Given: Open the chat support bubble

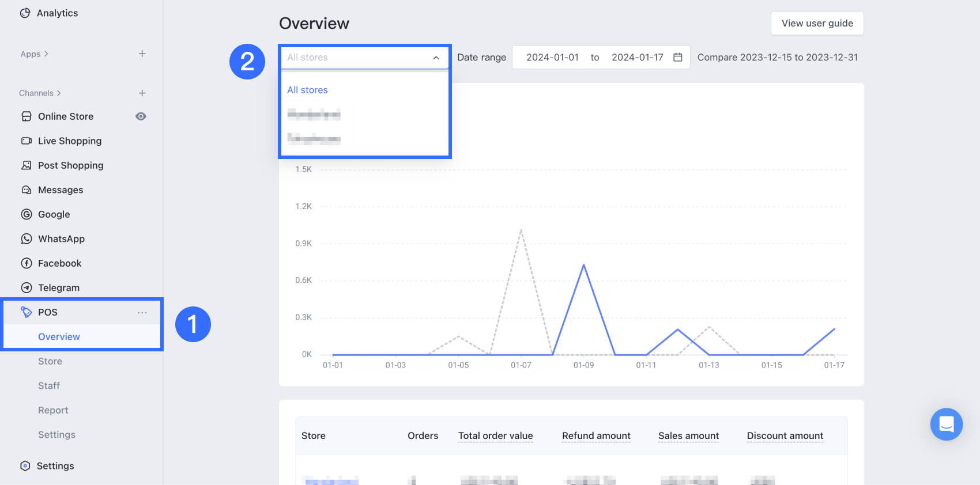Looking at the screenshot, I should click(x=946, y=425).
